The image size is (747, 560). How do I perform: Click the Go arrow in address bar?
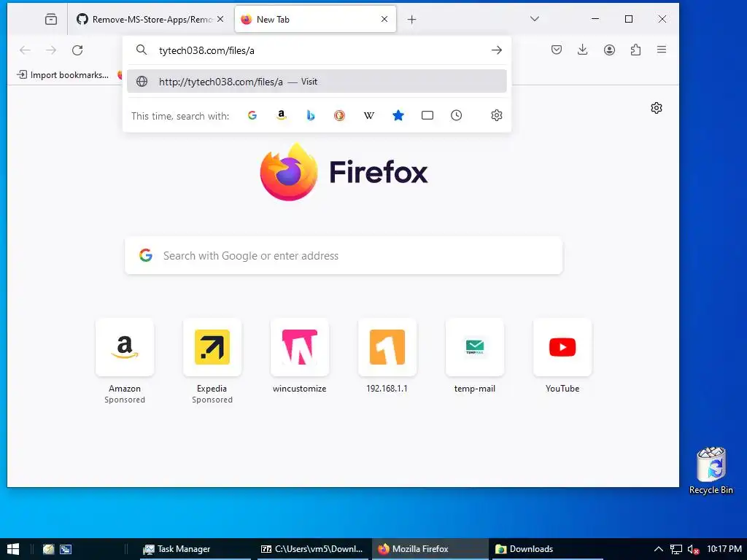pos(496,50)
